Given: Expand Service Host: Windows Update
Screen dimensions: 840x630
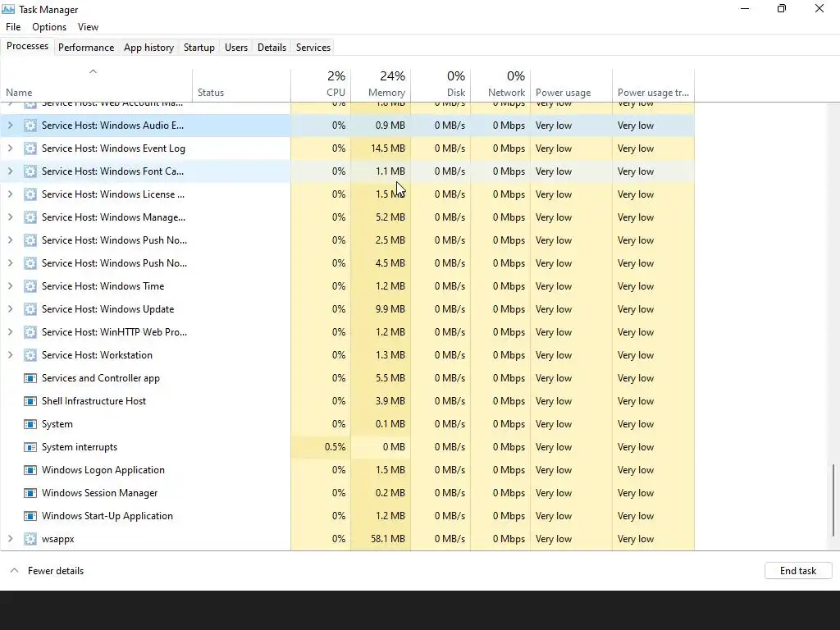Looking at the screenshot, I should (x=10, y=309).
